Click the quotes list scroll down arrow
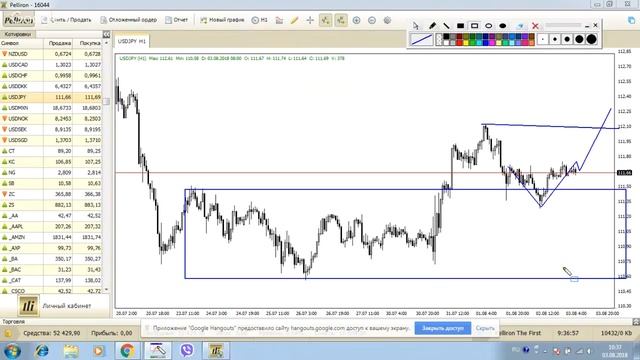 (107, 290)
